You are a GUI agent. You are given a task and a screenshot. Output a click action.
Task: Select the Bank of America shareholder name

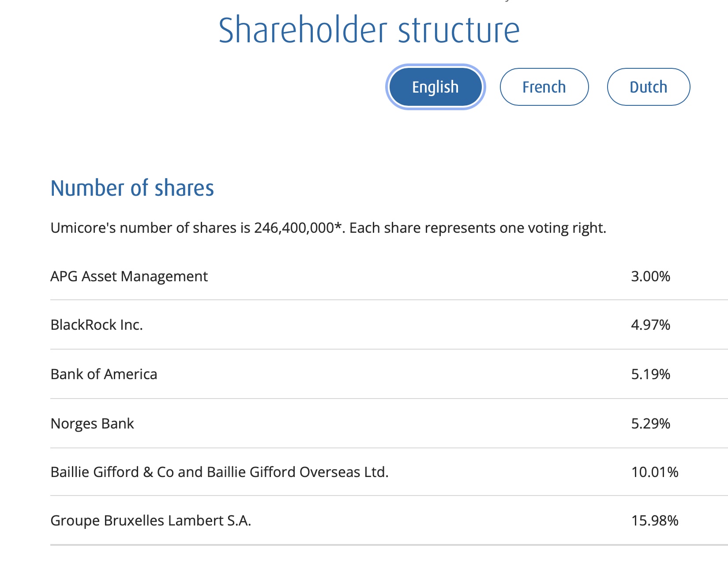104,374
